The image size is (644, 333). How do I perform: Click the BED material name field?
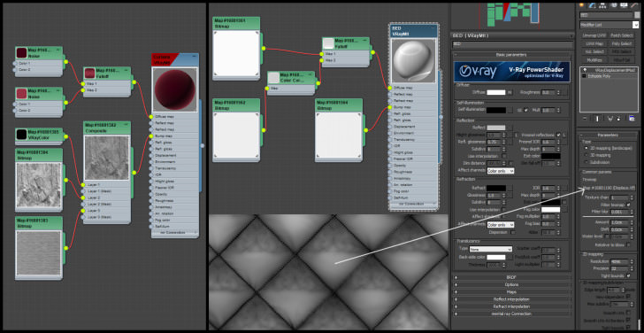click(x=511, y=43)
